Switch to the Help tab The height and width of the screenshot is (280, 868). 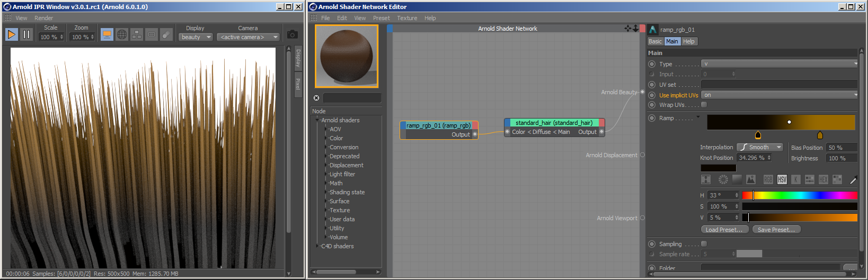[688, 41]
